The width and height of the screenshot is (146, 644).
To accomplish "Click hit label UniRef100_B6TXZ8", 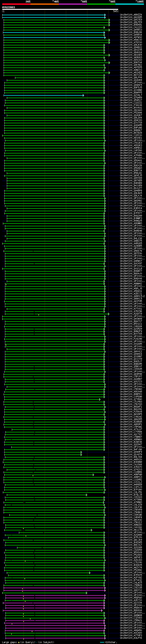I will [x=131, y=75].
